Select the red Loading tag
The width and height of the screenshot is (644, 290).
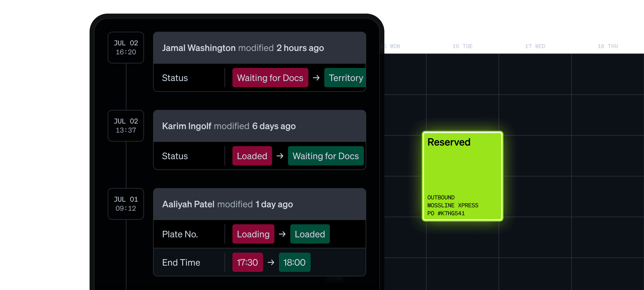coord(253,234)
